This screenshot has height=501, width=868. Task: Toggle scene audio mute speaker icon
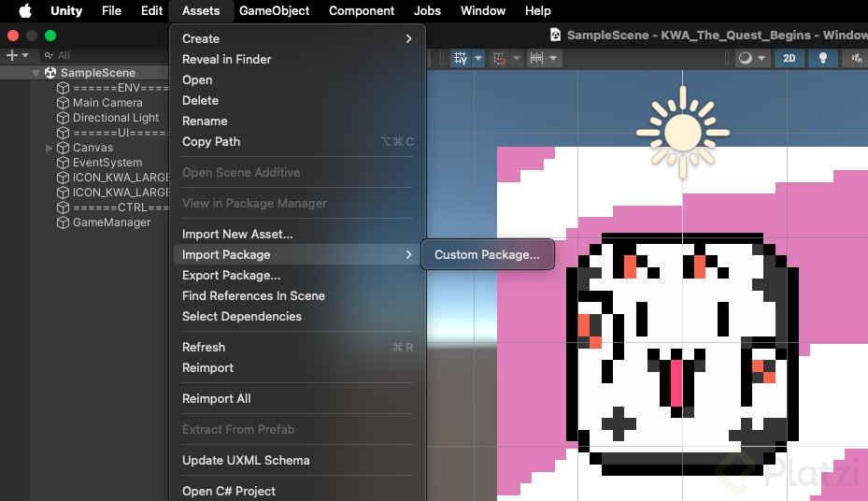coord(856,58)
